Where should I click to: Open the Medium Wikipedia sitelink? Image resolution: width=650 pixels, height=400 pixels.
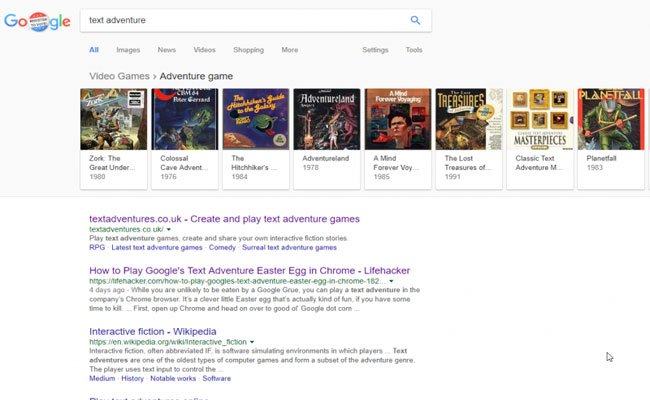click(102, 378)
